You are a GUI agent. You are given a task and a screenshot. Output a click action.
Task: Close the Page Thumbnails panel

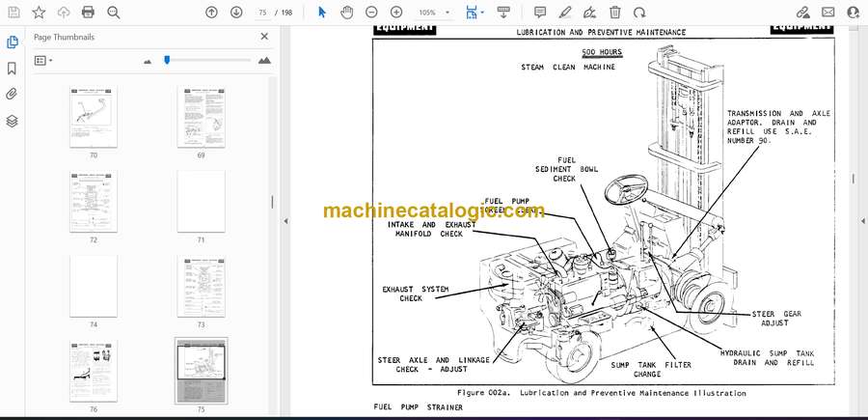(x=264, y=37)
